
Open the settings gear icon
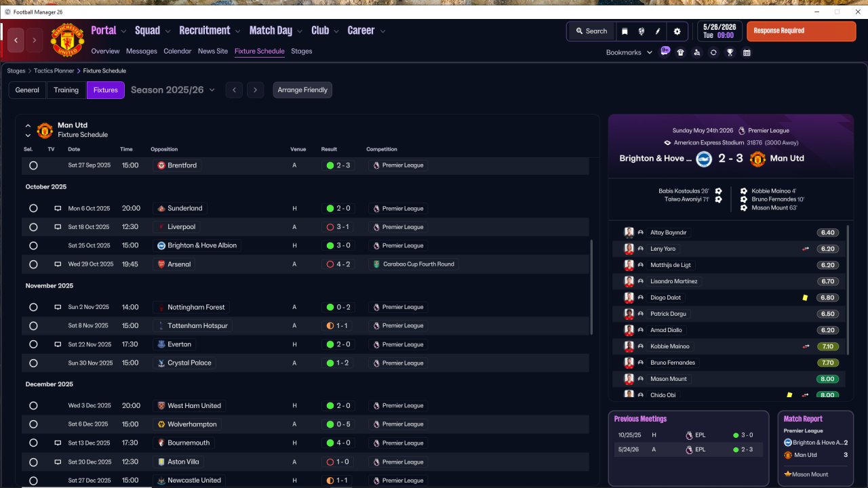click(677, 31)
